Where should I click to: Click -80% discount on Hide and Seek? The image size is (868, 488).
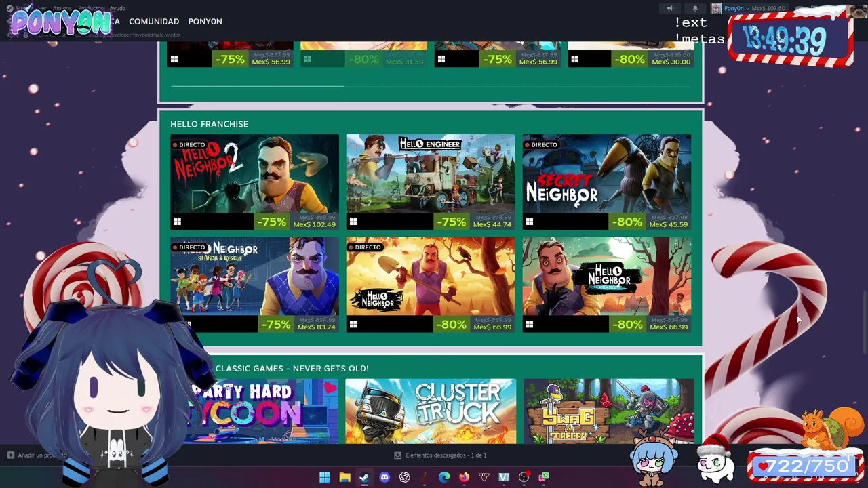coord(627,324)
